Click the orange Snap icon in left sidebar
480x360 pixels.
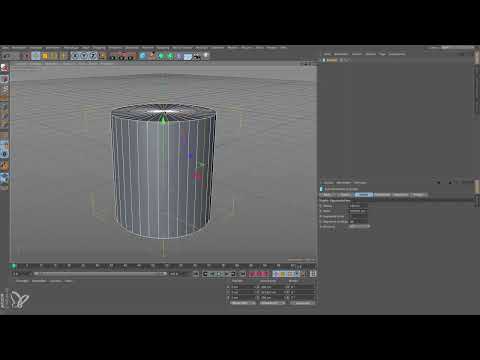pos(4,166)
